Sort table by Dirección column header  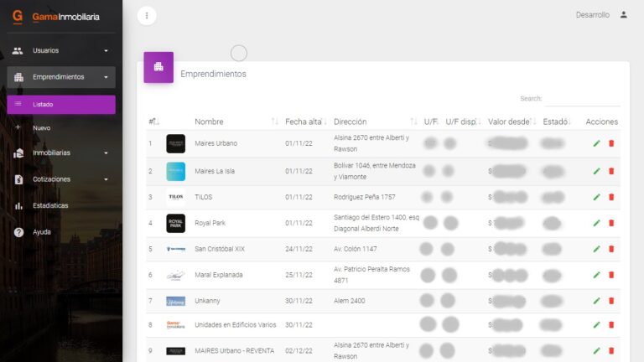point(350,122)
